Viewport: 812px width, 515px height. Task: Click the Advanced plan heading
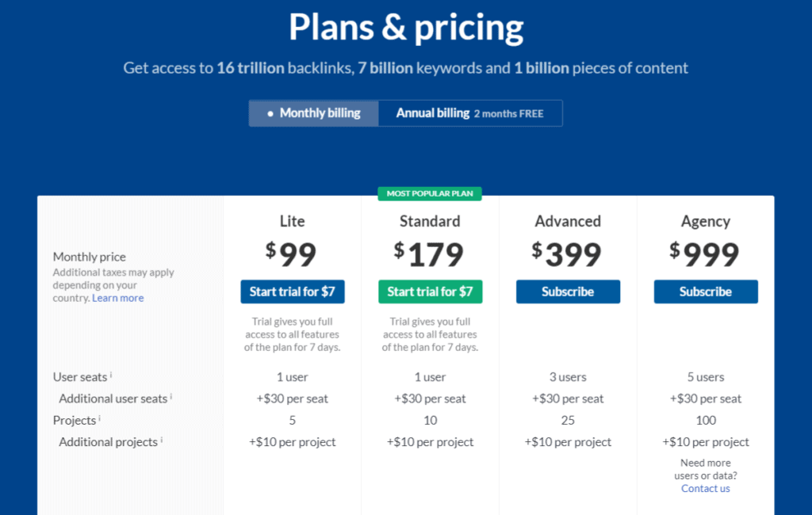tap(568, 221)
